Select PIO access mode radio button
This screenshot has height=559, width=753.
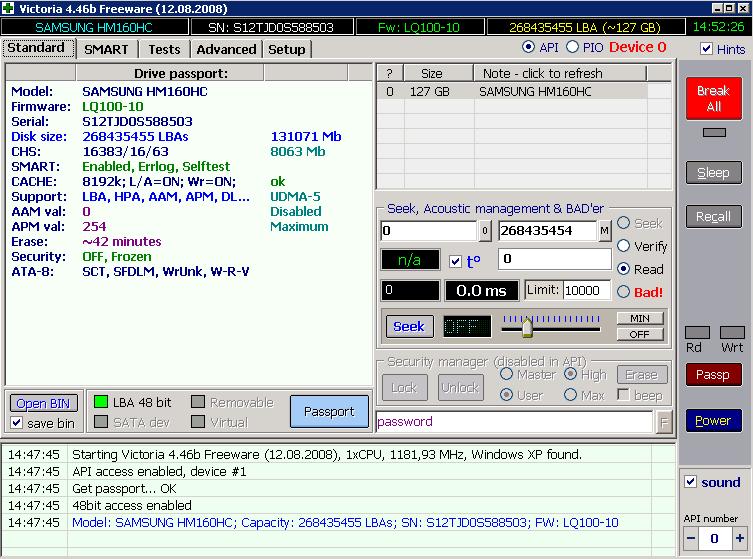572,47
